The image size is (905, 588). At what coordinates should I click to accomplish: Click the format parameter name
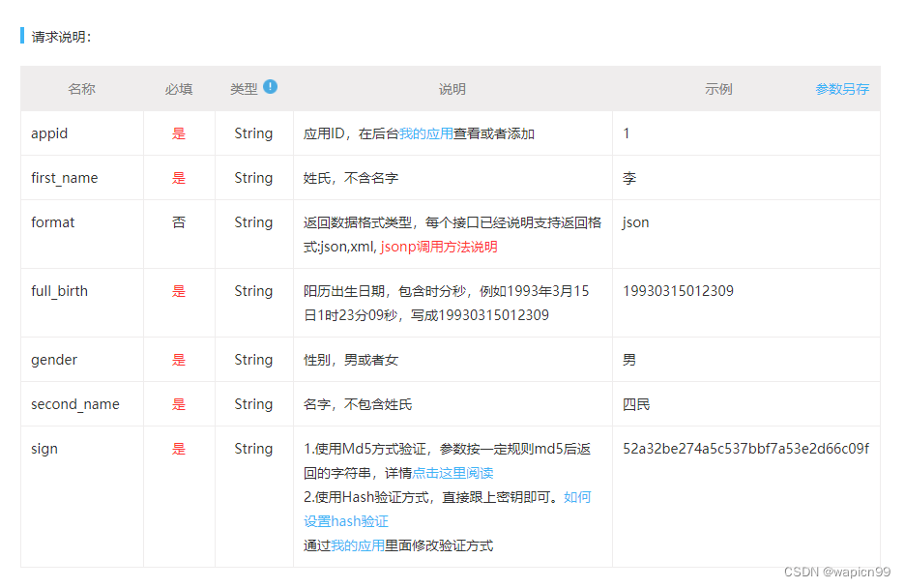[52, 222]
